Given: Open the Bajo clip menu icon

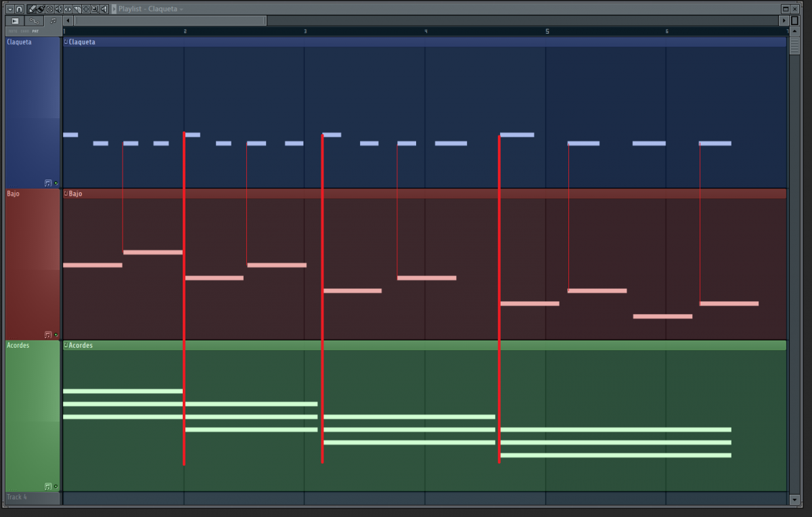Looking at the screenshot, I should (x=66, y=194).
